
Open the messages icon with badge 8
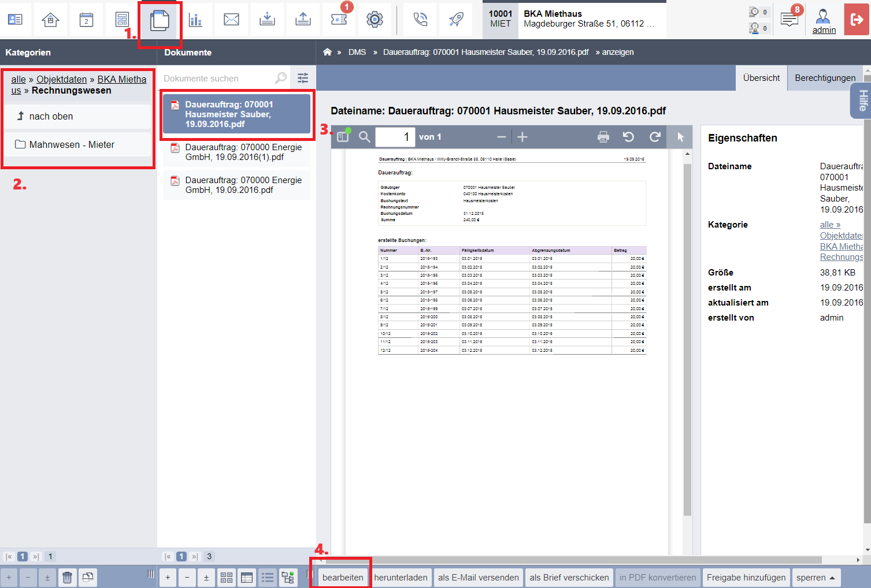(790, 19)
